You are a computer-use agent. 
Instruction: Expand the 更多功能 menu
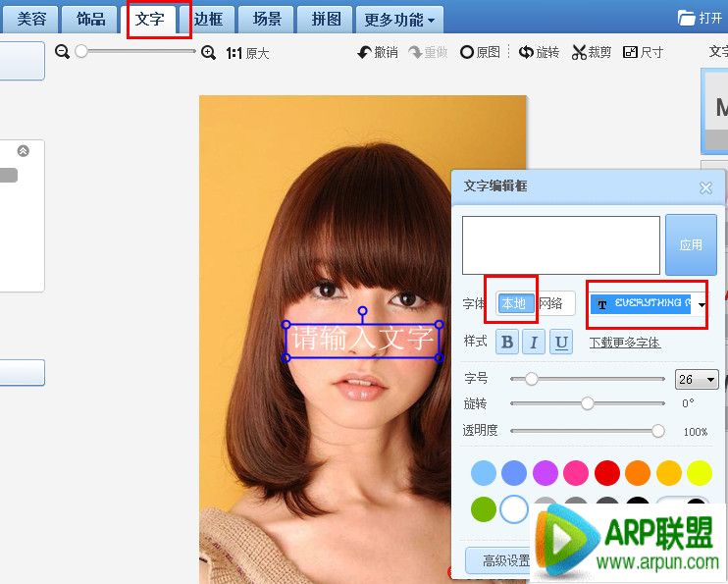coord(398,20)
